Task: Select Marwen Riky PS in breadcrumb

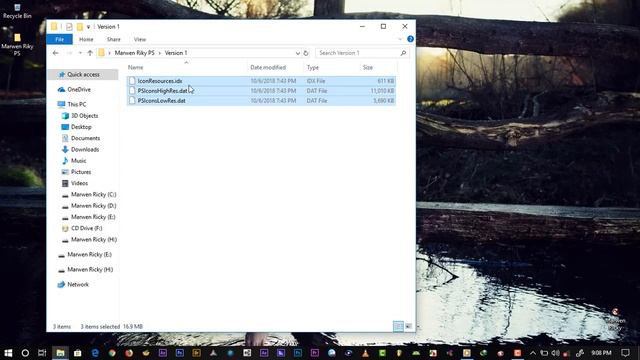Action: click(x=134, y=53)
